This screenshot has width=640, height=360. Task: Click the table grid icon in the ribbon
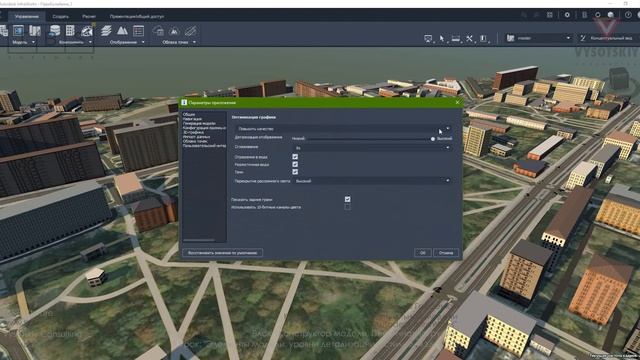click(x=70, y=31)
